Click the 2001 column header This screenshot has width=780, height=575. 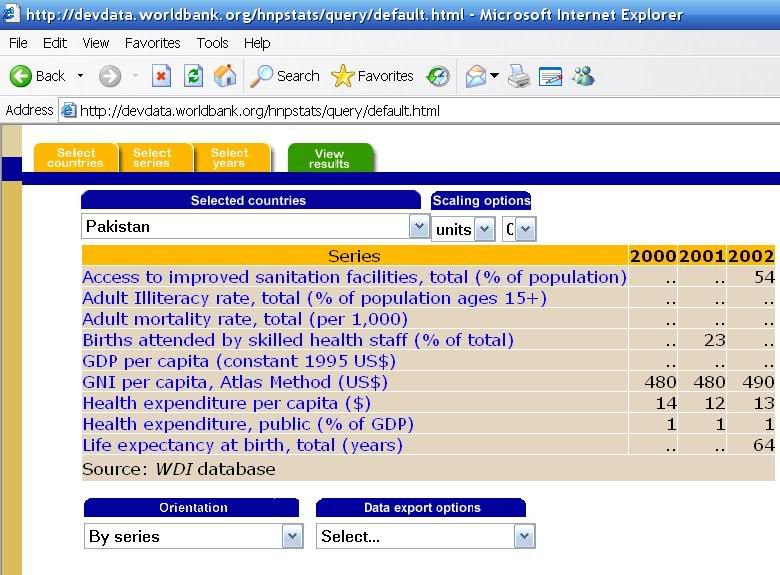coord(702,256)
